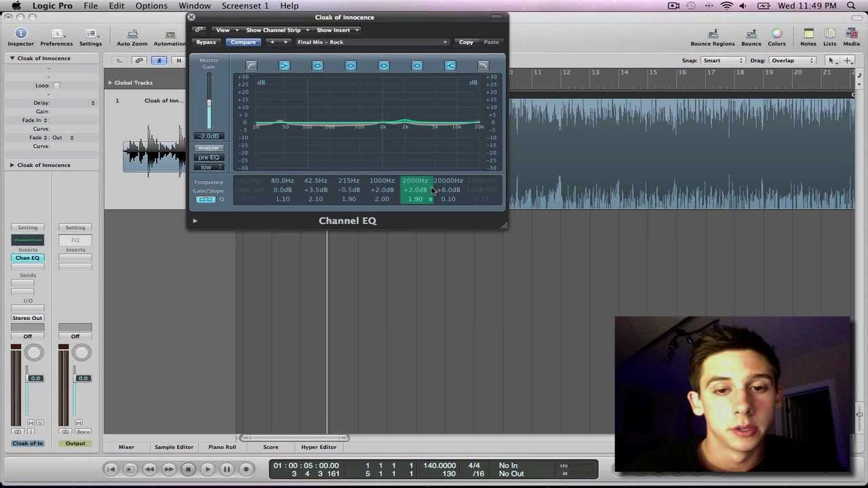The width and height of the screenshot is (868, 488).
Task: Open the Notes panel icon
Action: tap(808, 34)
